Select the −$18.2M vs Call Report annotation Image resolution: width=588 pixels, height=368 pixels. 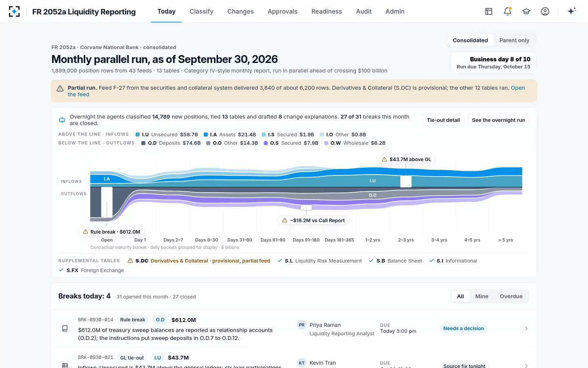[x=313, y=220]
